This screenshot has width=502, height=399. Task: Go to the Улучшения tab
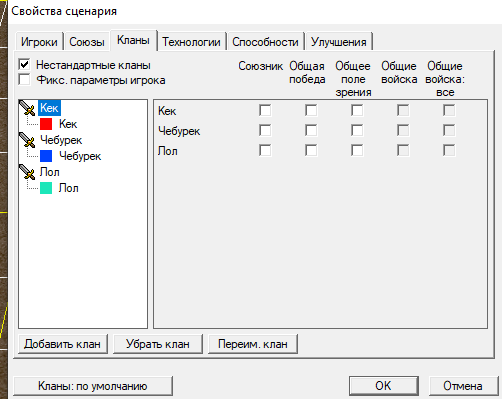click(x=339, y=42)
